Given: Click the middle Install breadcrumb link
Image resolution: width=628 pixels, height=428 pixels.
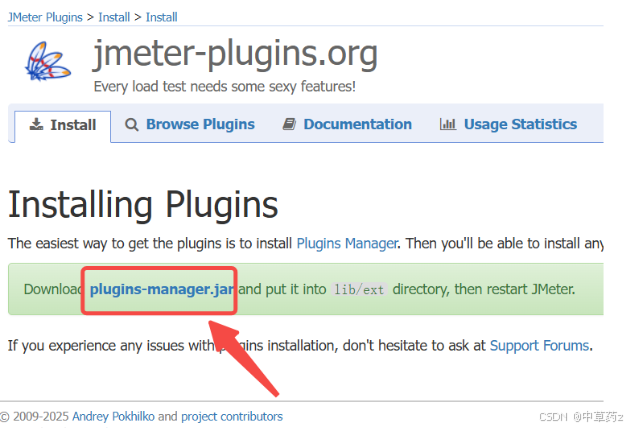Looking at the screenshot, I should pos(114,17).
